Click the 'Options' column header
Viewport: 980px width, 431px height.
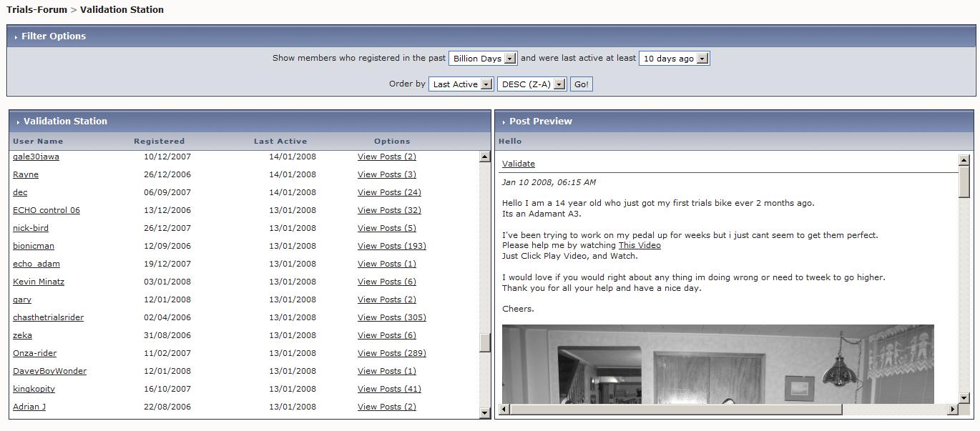coord(392,142)
